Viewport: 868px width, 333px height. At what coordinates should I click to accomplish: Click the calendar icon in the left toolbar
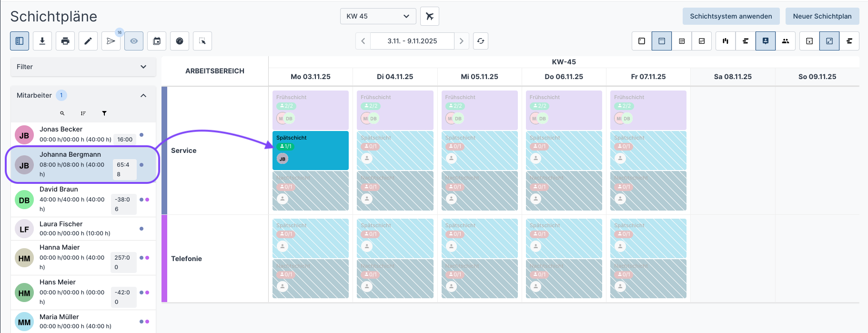tap(157, 41)
